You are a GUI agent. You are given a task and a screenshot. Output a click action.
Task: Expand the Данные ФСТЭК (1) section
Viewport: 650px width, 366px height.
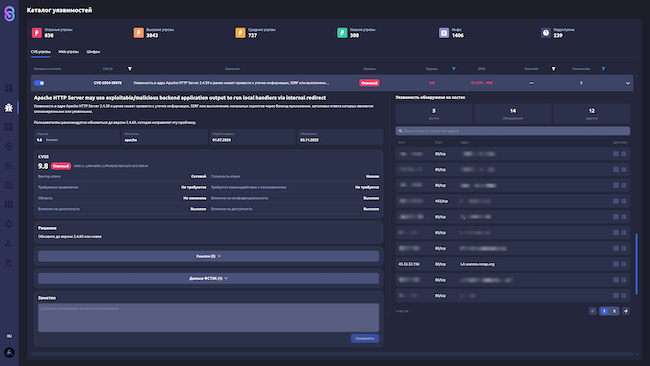pos(209,279)
